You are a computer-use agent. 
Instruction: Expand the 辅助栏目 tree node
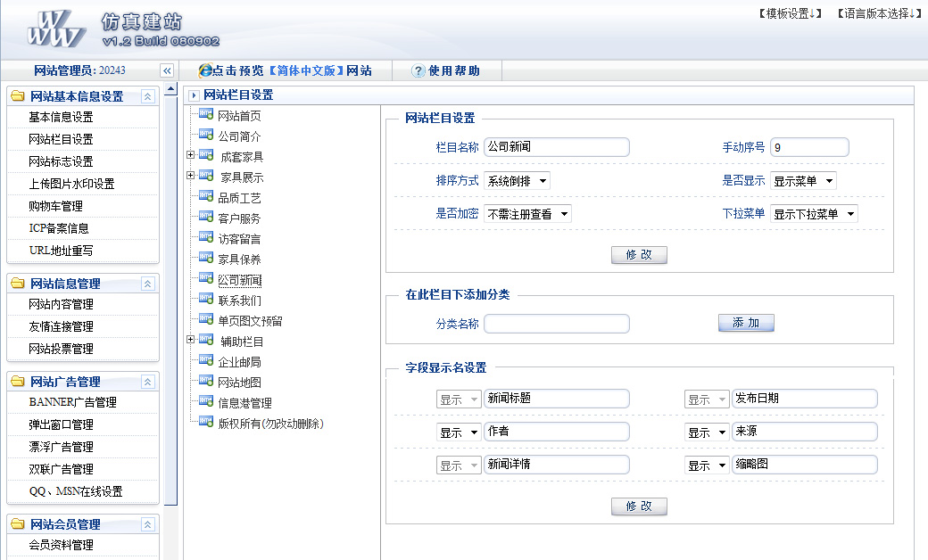(190, 340)
